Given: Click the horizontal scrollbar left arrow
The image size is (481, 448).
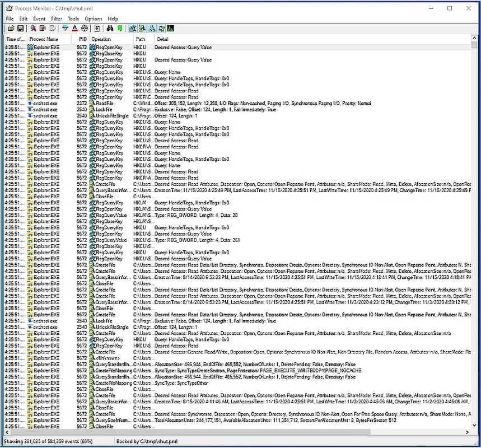Looking at the screenshot, I should [x=7, y=432].
